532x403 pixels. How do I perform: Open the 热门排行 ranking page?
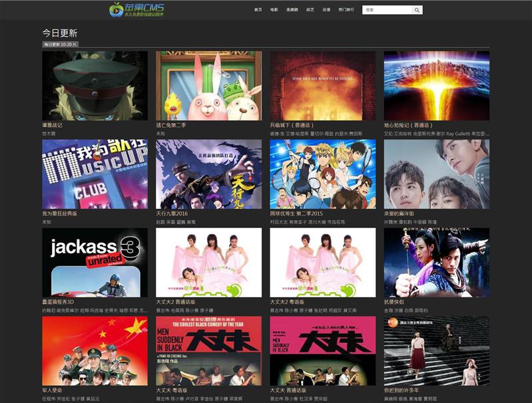tap(347, 10)
